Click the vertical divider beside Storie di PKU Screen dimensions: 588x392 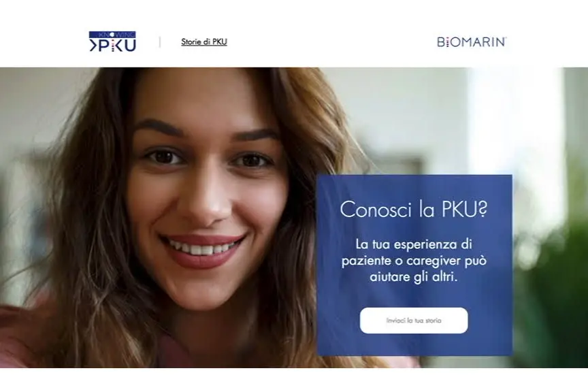160,42
